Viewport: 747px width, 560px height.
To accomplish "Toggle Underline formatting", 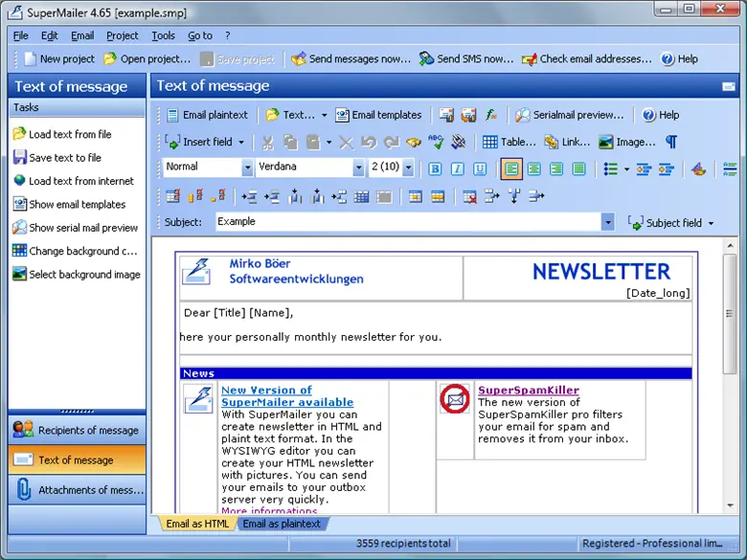I will click(x=480, y=169).
